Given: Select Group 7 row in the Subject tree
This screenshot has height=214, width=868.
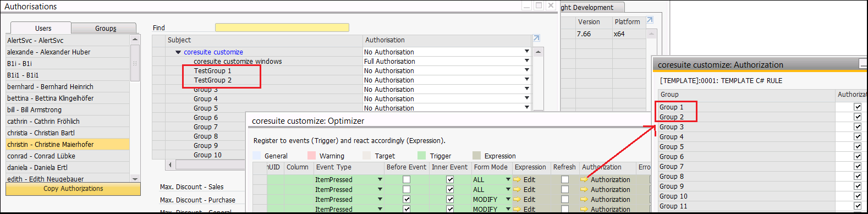Looking at the screenshot, I should (x=206, y=127).
